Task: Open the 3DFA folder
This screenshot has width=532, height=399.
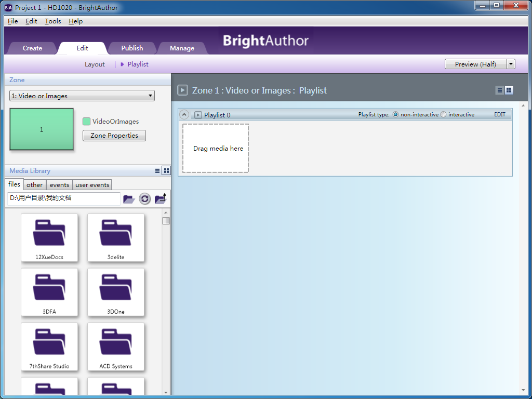Action: pyautogui.click(x=49, y=292)
